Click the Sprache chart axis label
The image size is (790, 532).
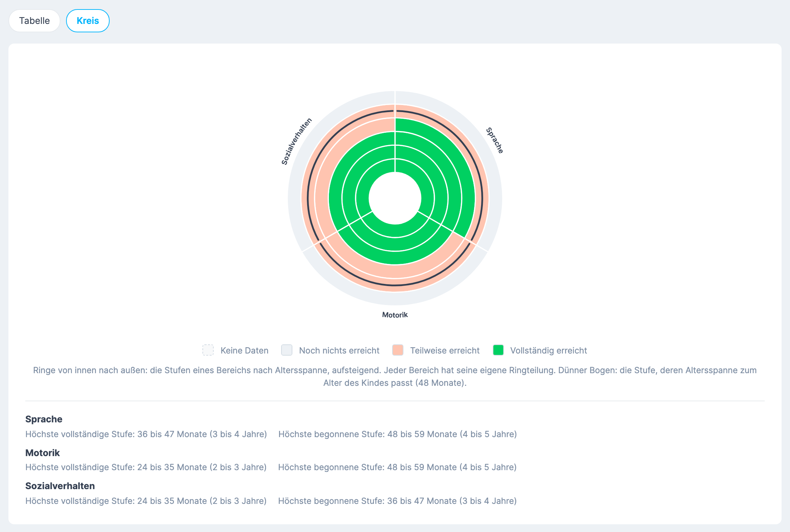tap(494, 140)
